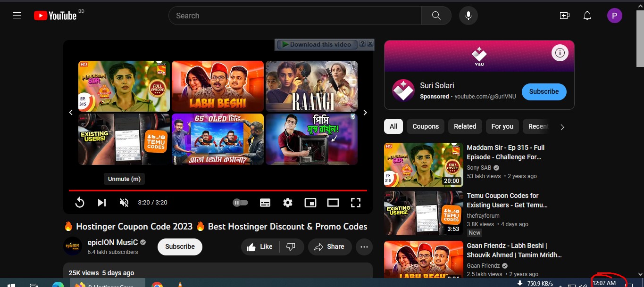Replay the video
This screenshot has width=644, height=287.
point(80,203)
